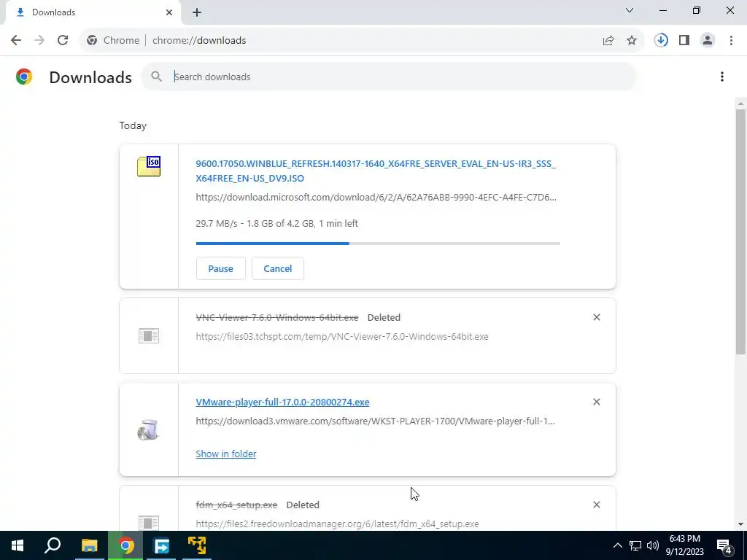The image size is (747, 560).
Task: Remove VMware-player entry from the list
Action: point(597,402)
